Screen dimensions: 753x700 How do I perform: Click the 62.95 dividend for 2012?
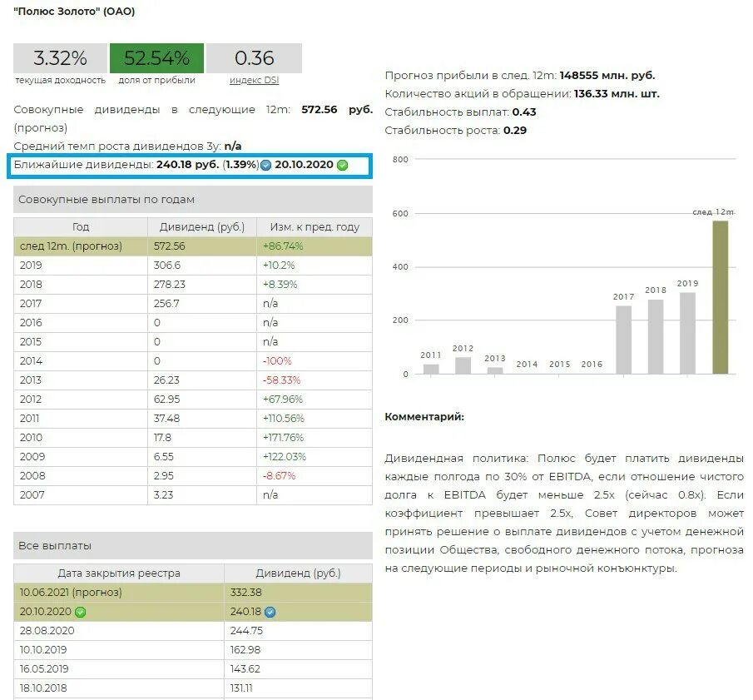(x=166, y=400)
